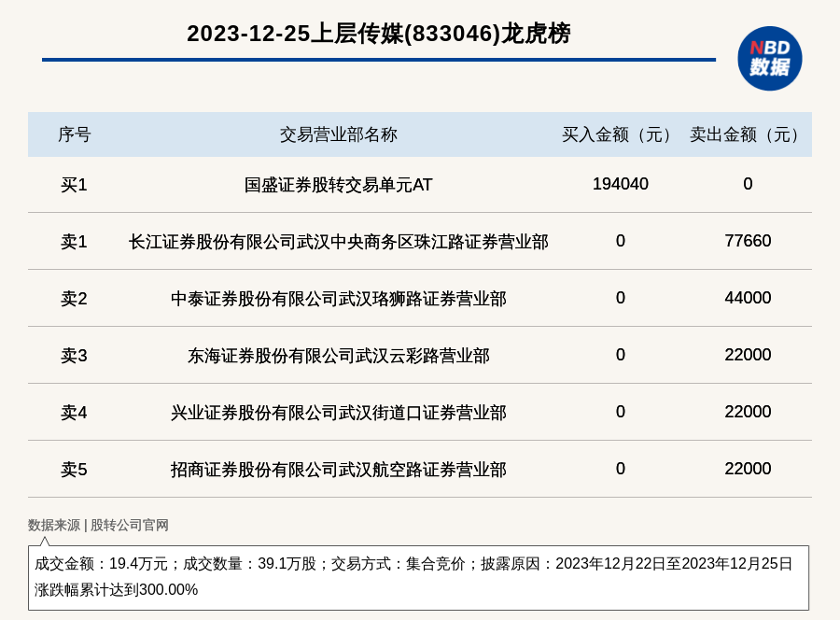The height and width of the screenshot is (620, 840).
Task: Click the sell amount 22000 in 卖4 row
Action: [748, 412]
